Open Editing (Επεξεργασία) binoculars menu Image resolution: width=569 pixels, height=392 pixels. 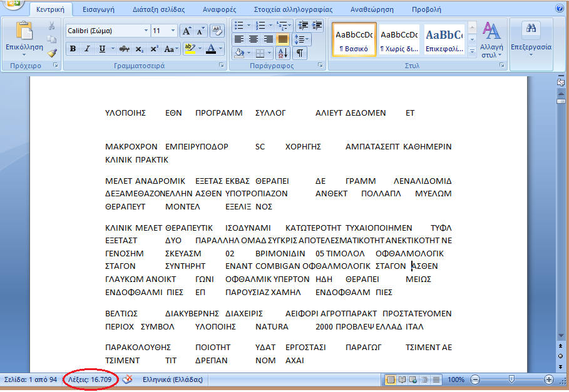click(x=531, y=39)
